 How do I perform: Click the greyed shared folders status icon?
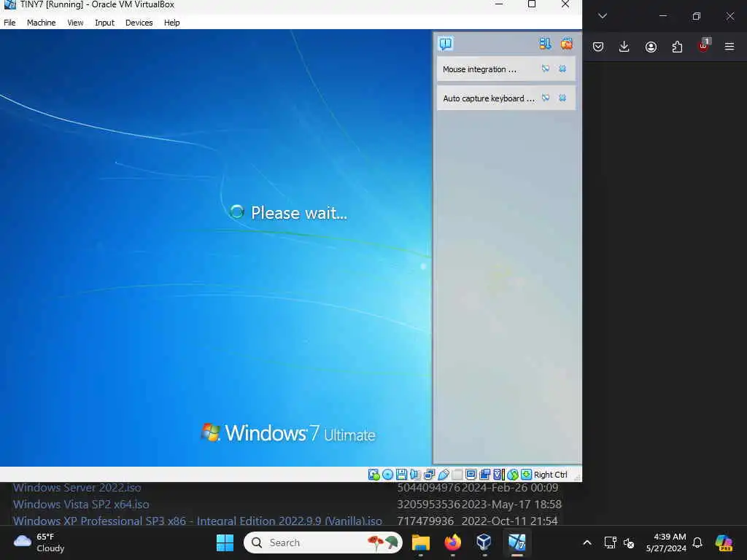457,474
